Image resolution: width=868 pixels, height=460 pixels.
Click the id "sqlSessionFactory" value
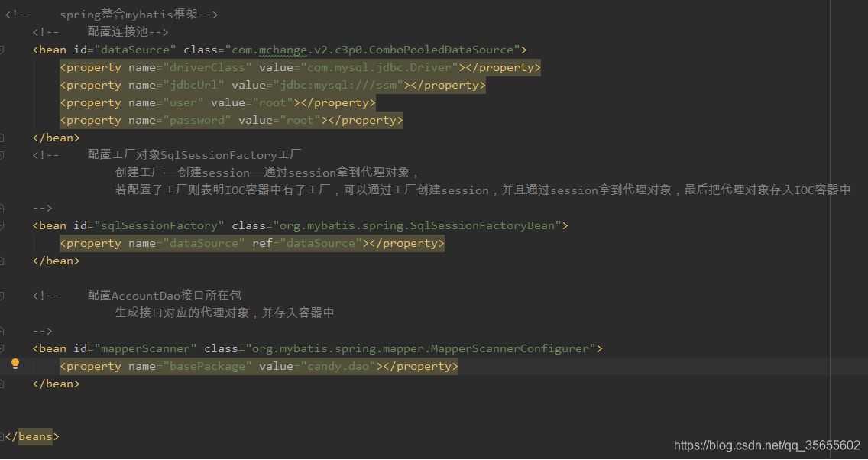(160, 226)
